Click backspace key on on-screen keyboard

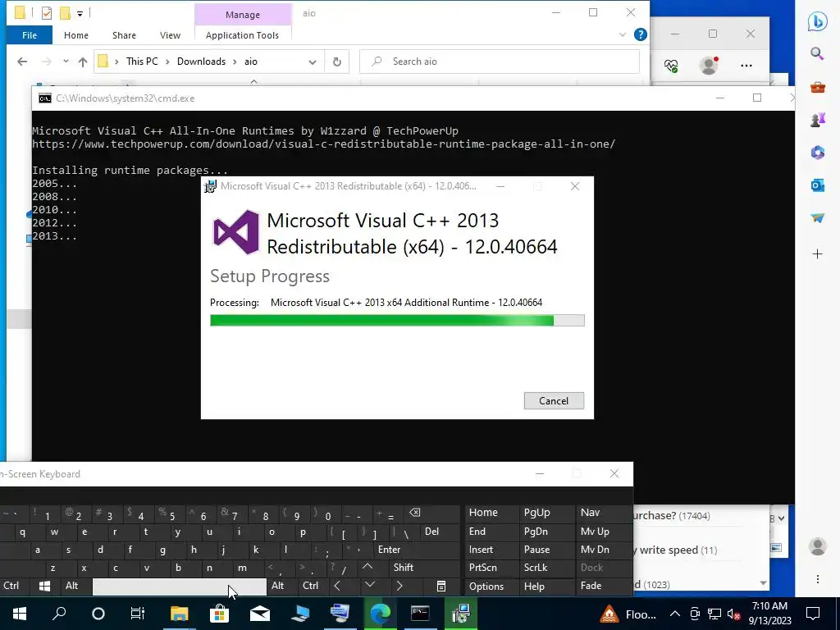click(415, 513)
